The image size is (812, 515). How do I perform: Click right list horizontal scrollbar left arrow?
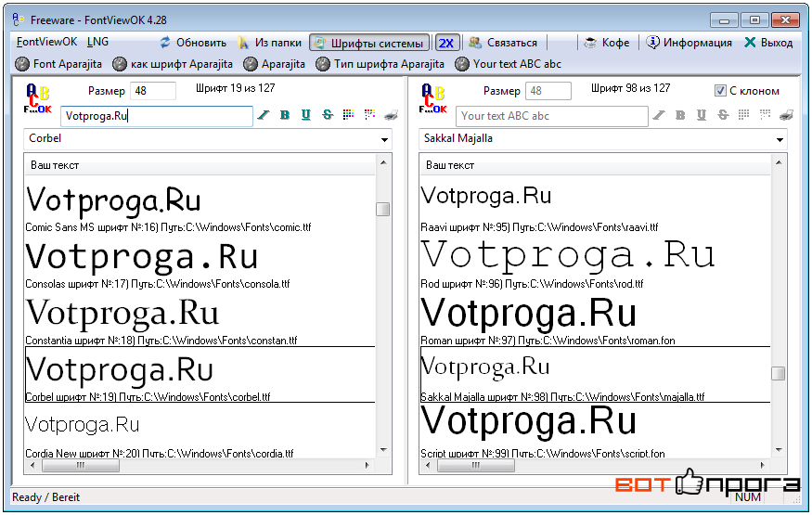[x=428, y=465]
